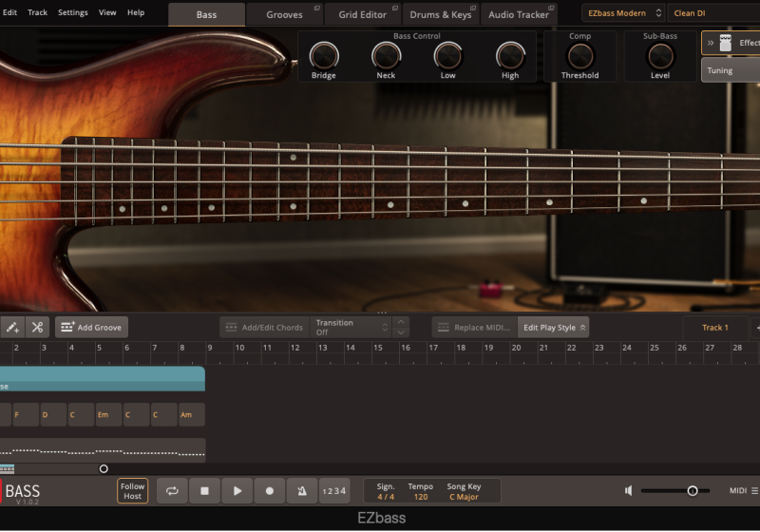This screenshot has height=532, width=760.
Task: Toggle loop playback
Action: point(172,491)
